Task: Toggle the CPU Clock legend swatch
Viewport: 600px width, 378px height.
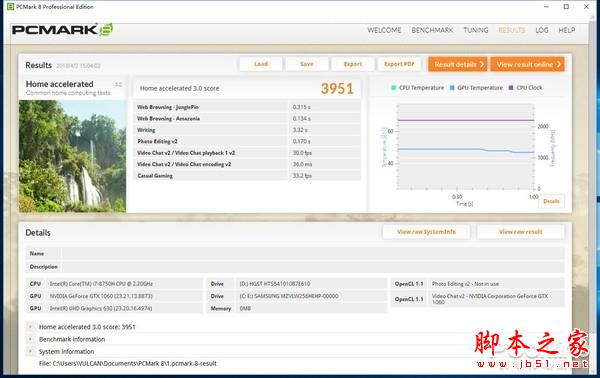Action: 511,88
